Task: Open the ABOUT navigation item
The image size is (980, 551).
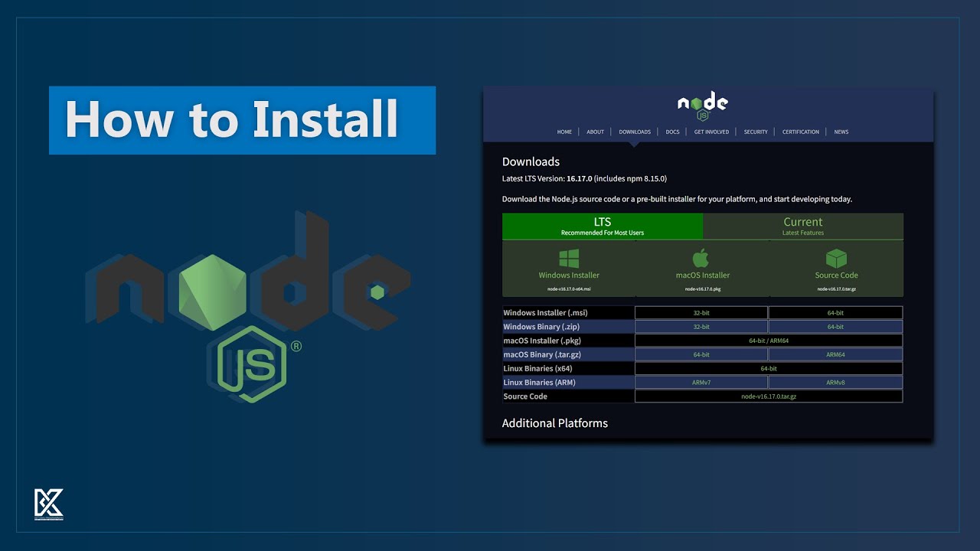Action: pos(596,132)
